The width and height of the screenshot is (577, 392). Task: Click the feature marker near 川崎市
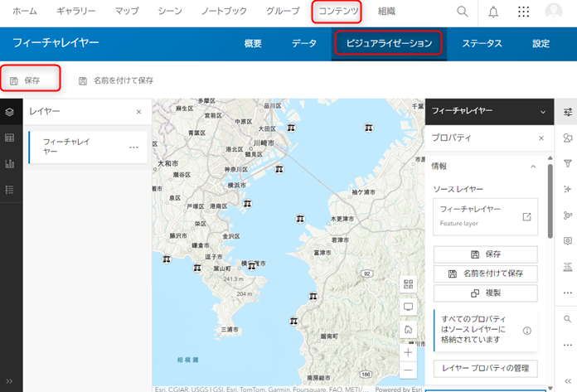click(279, 169)
